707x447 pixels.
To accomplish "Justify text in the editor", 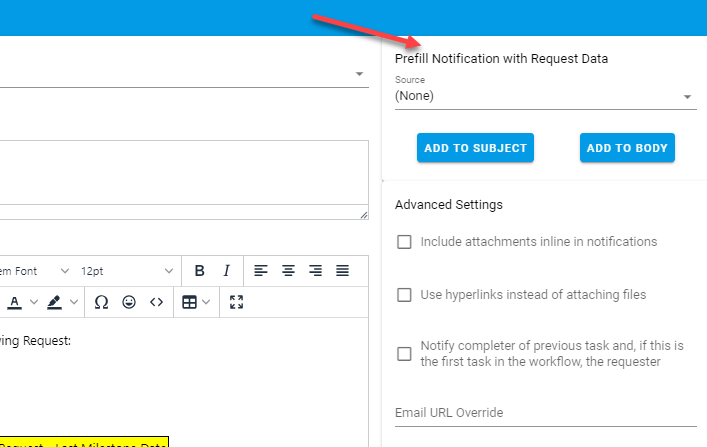I will point(342,271).
